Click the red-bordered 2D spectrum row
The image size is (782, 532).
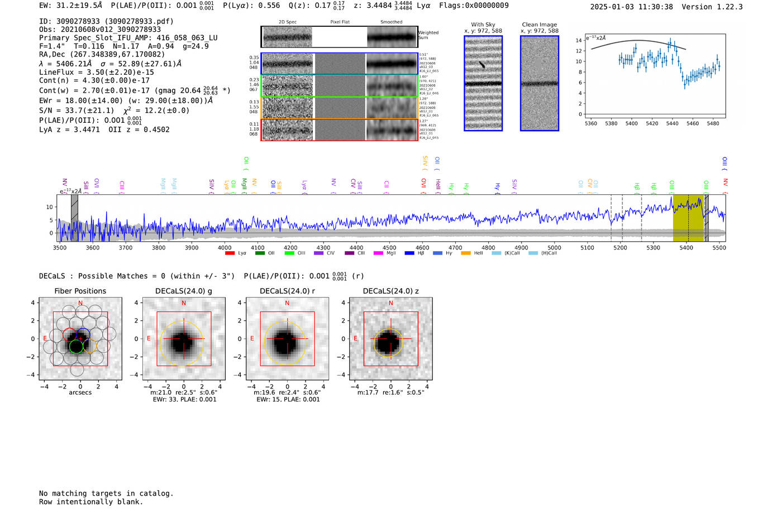(339, 130)
